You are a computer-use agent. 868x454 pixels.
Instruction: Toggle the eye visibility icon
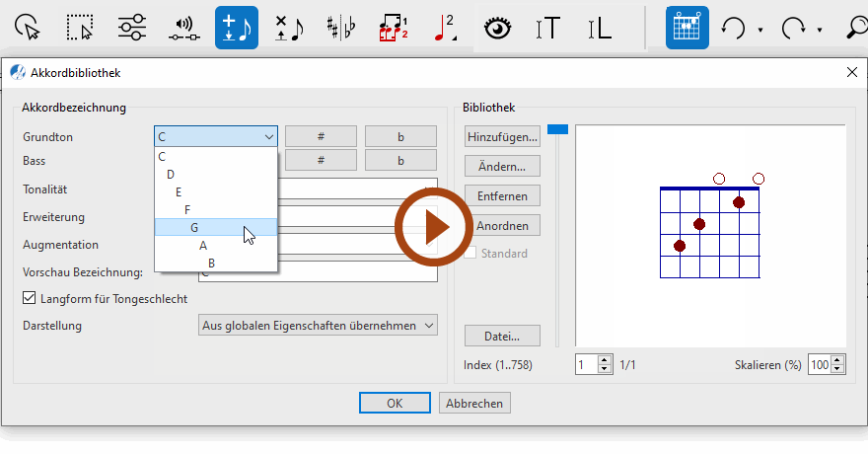click(x=498, y=28)
